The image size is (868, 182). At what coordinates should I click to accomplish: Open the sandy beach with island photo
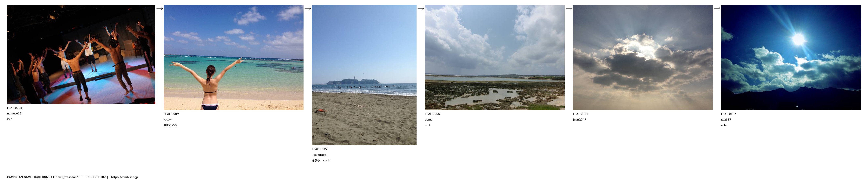point(364,75)
